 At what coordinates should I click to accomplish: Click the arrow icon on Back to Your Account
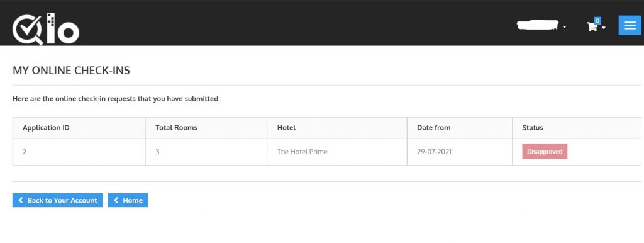pos(21,200)
